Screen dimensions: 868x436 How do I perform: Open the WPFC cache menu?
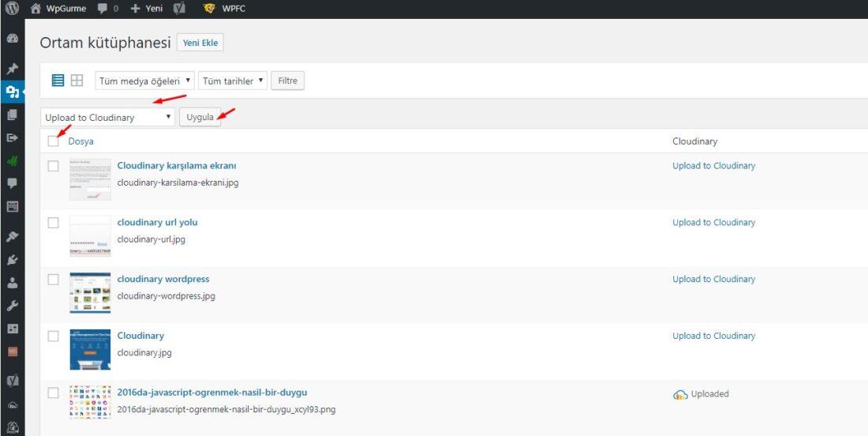(224, 9)
